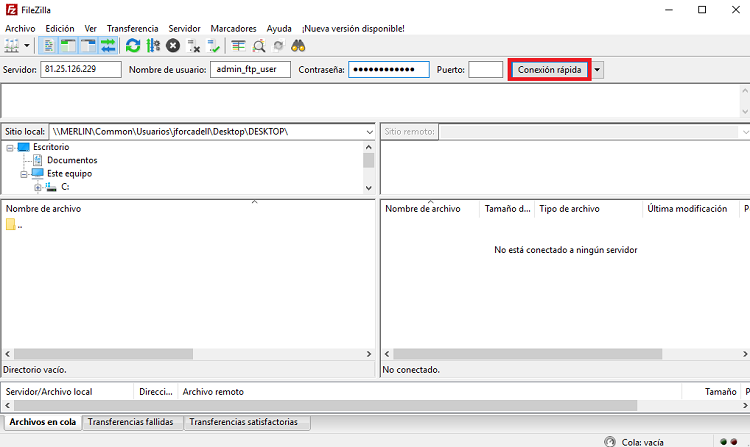Select Documentos in local tree
This screenshot has width=750, height=447.
[x=72, y=160]
